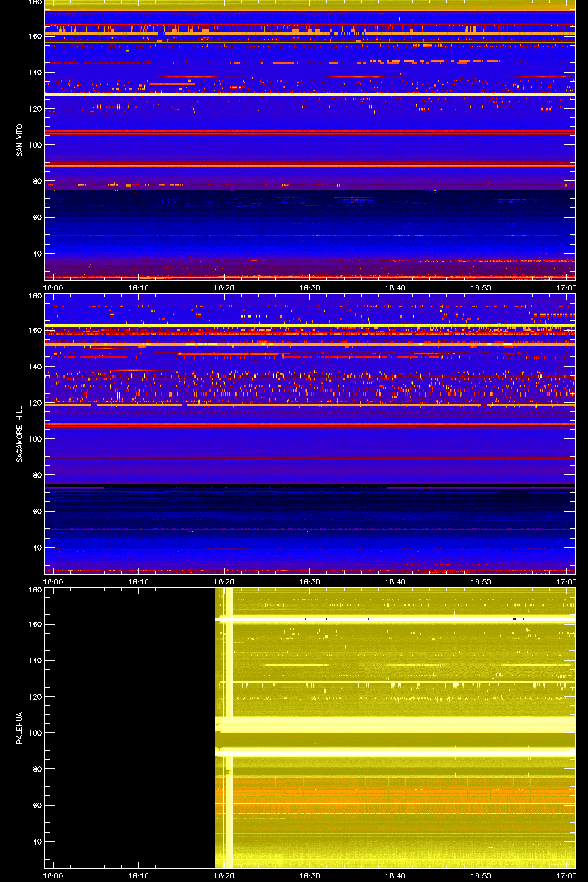Click the 120 tick on San Vito axis
588x882 pixels.
[35, 108]
